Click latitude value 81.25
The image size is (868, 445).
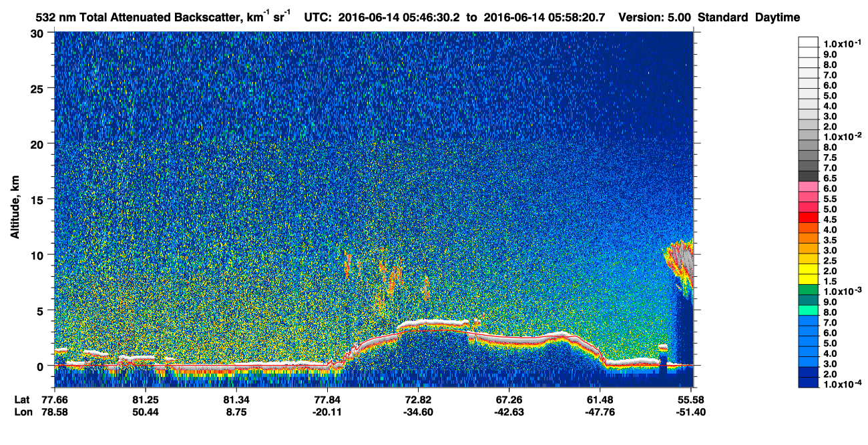(145, 400)
